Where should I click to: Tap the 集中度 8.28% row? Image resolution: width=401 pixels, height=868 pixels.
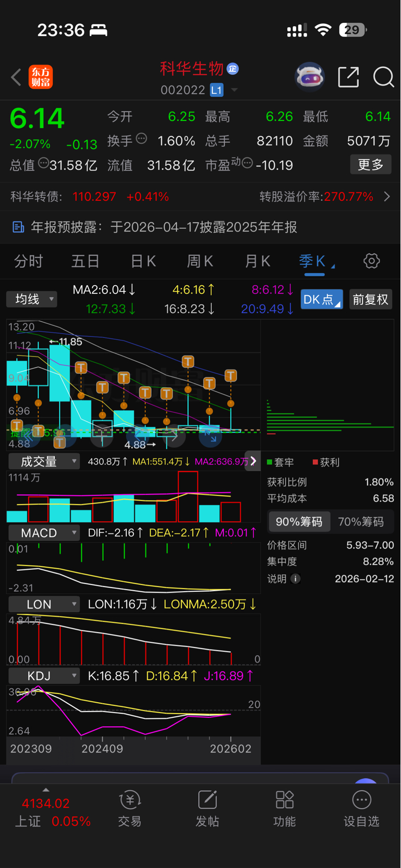[x=331, y=561]
